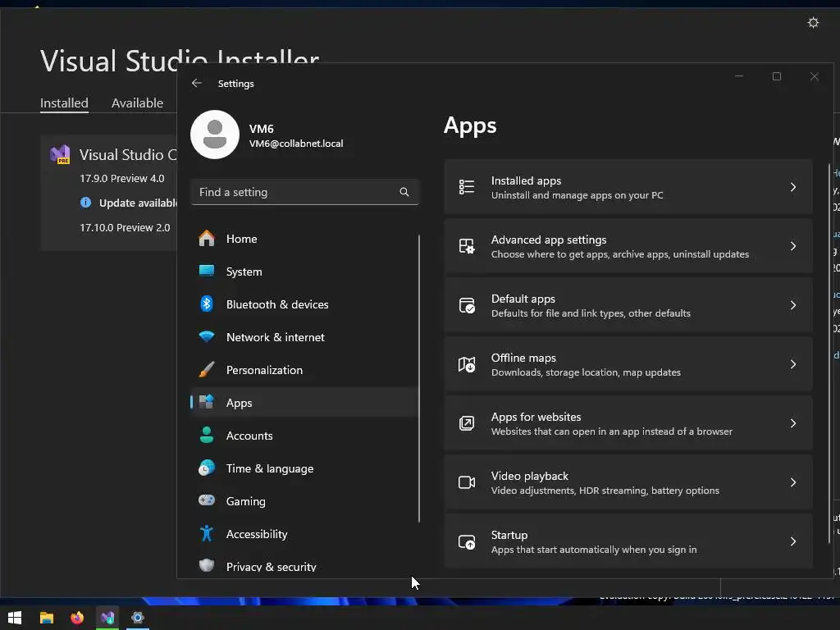Click the Update available info icon
This screenshot has height=630, width=840.
[x=85, y=203]
